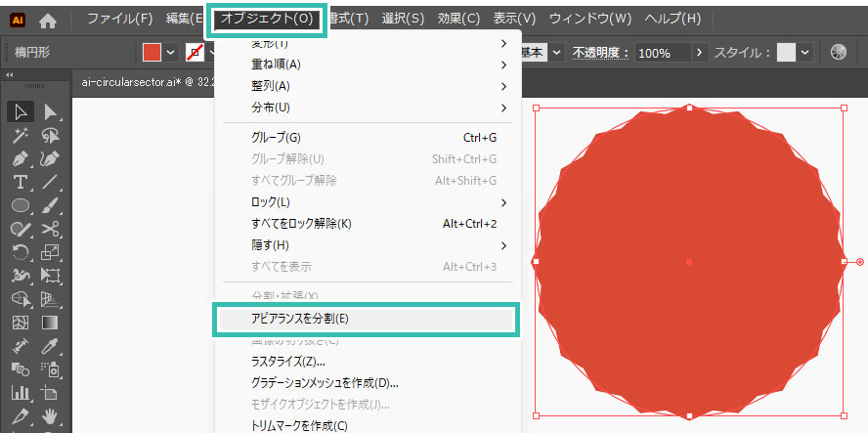Pick the Pen tool
Viewport: 868px width, 433px height.
pos(21,158)
